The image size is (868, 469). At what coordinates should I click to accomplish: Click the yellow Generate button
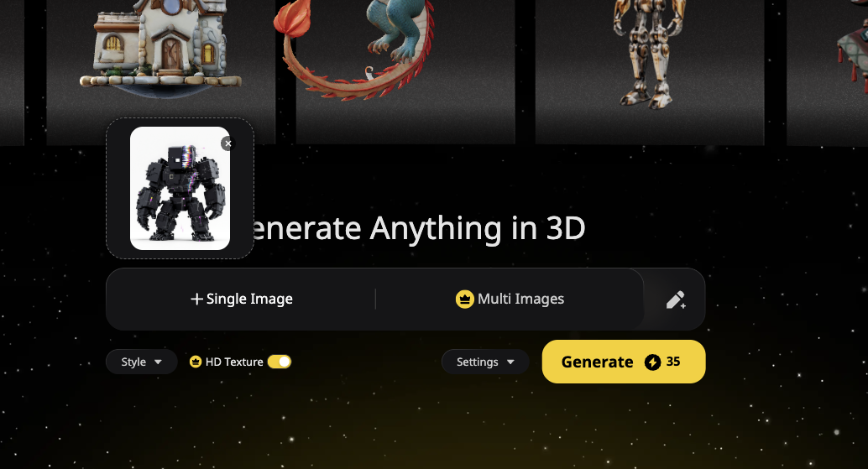click(624, 362)
